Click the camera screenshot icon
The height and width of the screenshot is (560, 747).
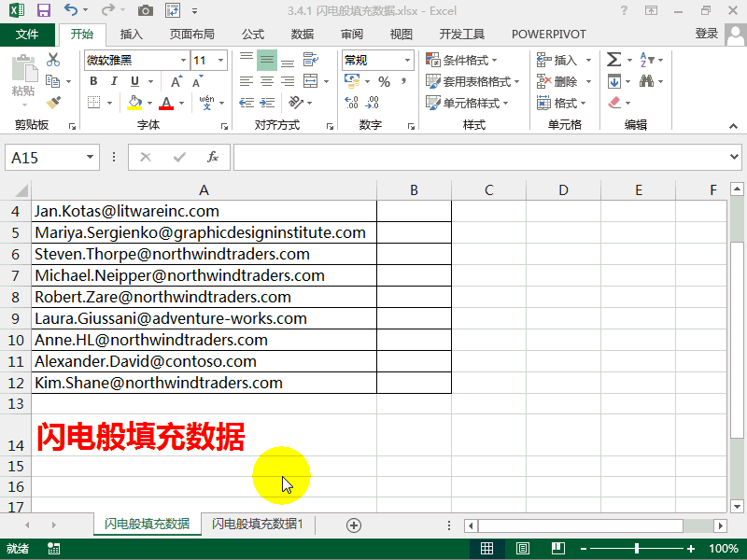click(145, 10)
